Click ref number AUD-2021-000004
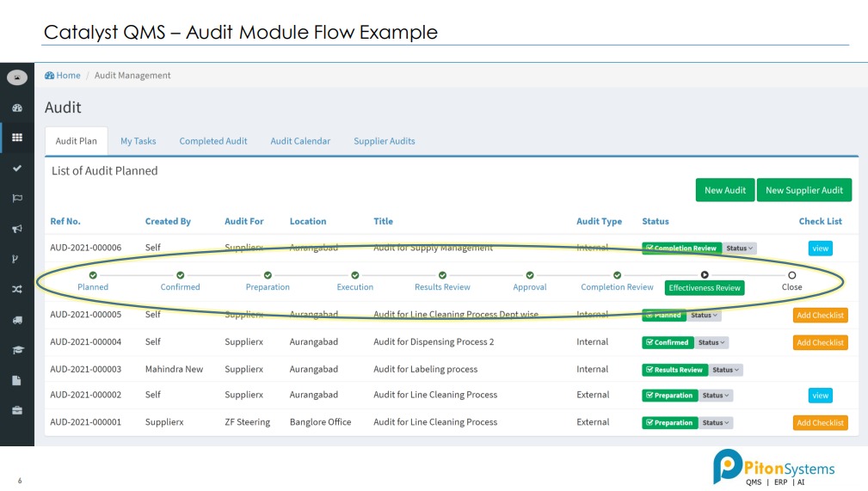 click(x=85, y=342)
